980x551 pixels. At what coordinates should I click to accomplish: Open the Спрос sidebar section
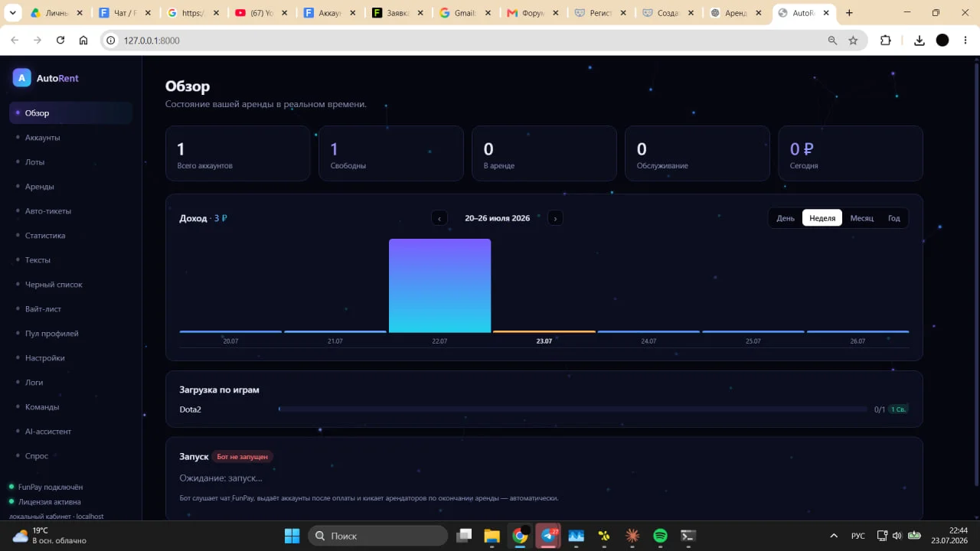(70, 456)
